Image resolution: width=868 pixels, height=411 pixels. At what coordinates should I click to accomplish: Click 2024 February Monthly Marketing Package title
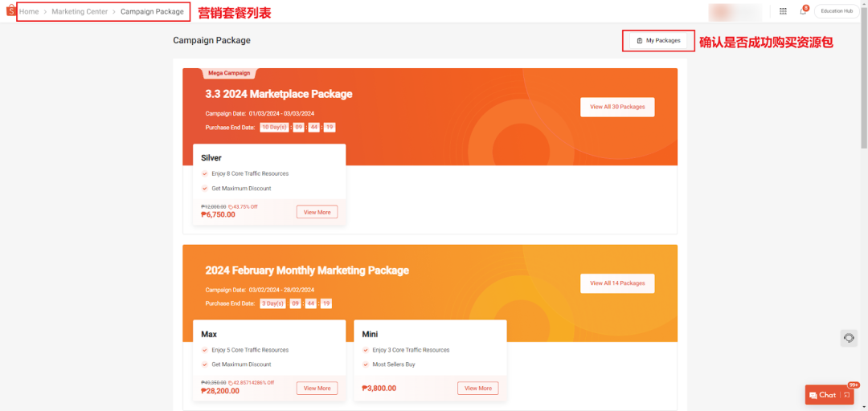307,271
